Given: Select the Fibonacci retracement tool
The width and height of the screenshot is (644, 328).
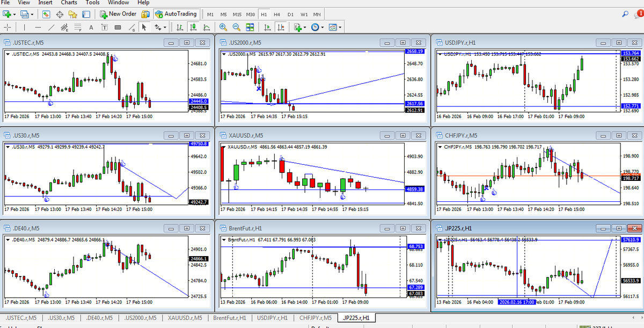Looking at the screenshot, I should pos(78,27).
